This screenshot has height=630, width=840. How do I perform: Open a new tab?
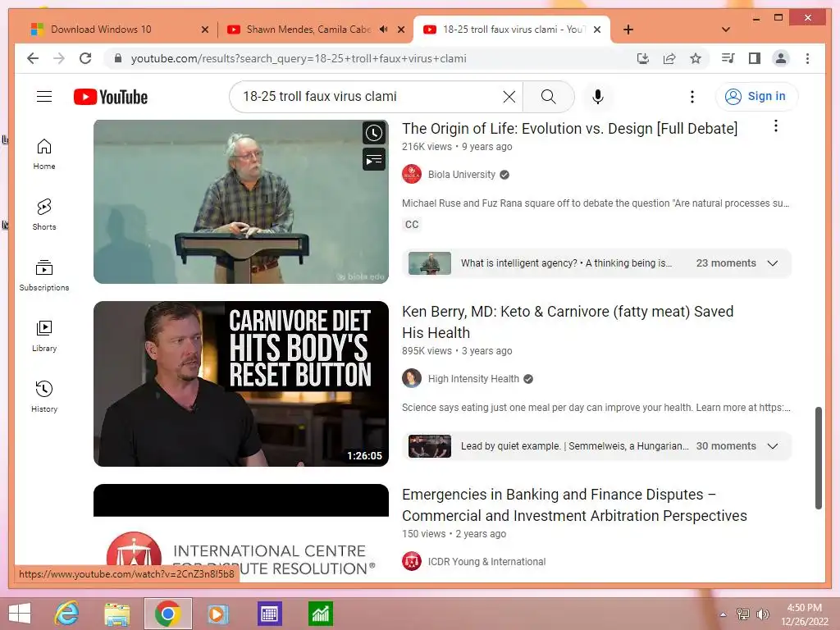[x=628, y=30]
